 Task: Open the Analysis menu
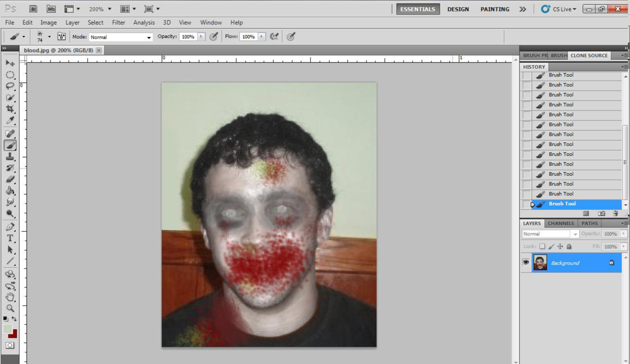coord(144,22)
